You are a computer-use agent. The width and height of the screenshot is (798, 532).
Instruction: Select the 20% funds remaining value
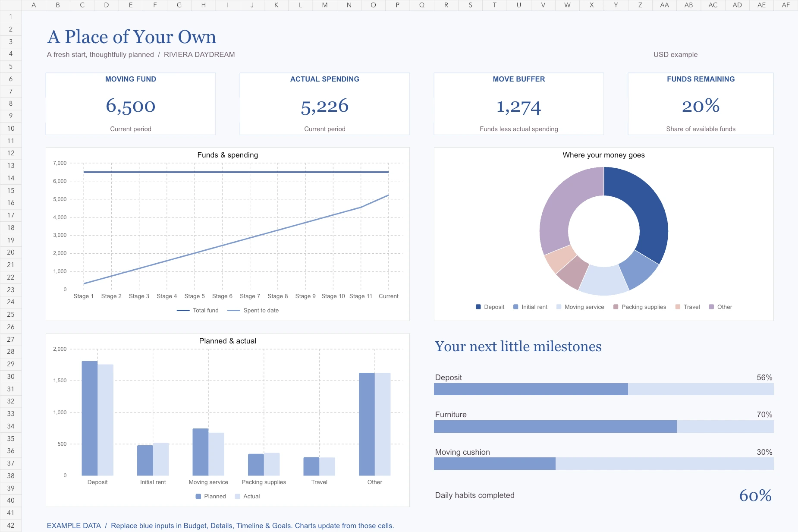click(701, 106)
